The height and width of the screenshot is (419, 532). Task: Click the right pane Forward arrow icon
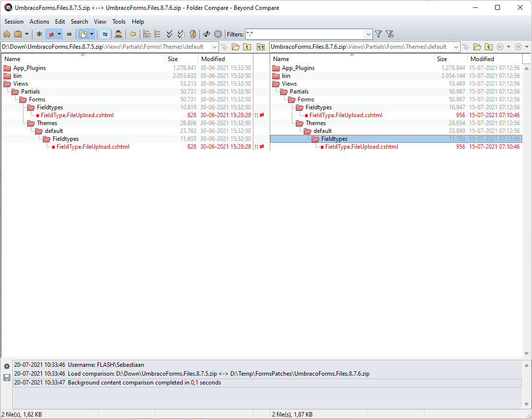click(x=518, y=47)
